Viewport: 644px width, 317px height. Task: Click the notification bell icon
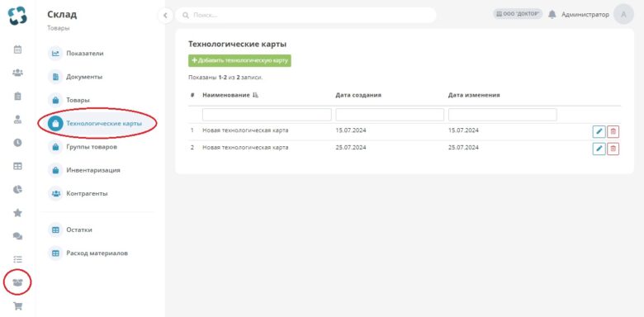(x=552, y=14)
